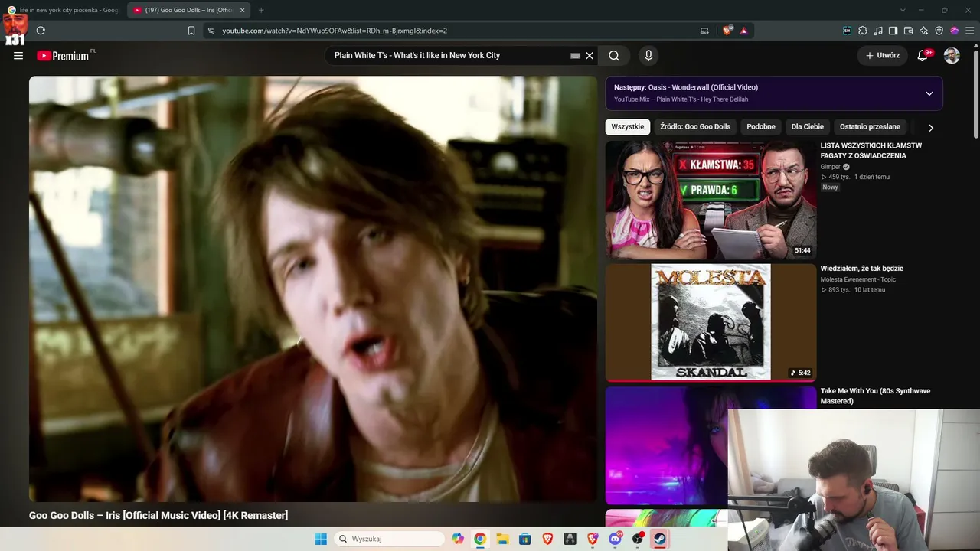
Task: Clear the YouTube search box text
Action: pyautogui.click(x=590, y=56)
